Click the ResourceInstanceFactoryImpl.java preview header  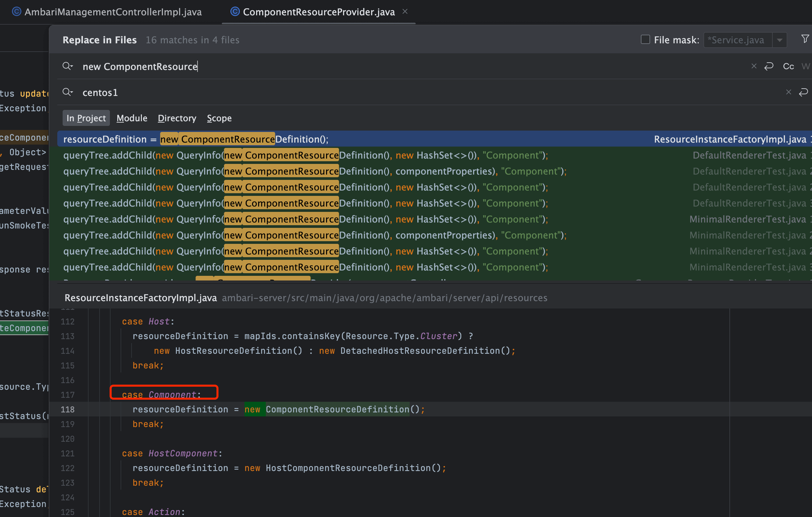[x=141, y=298]
